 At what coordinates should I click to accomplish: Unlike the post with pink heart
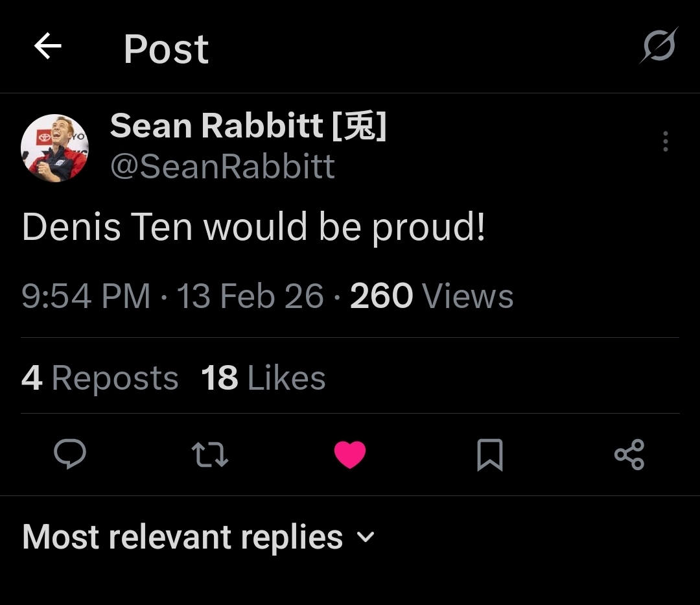coord(350,455)
